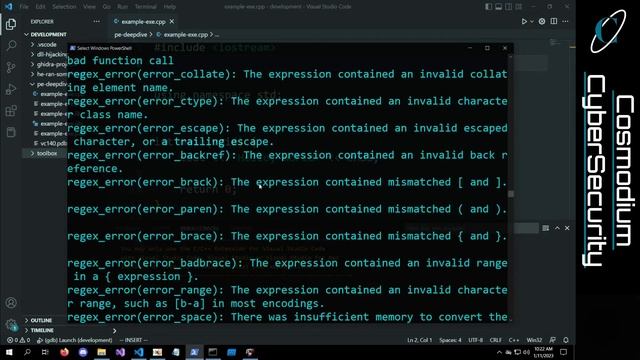
Task: Open the Manage gear in the activity bar
Action: click(x=11, y=325)
